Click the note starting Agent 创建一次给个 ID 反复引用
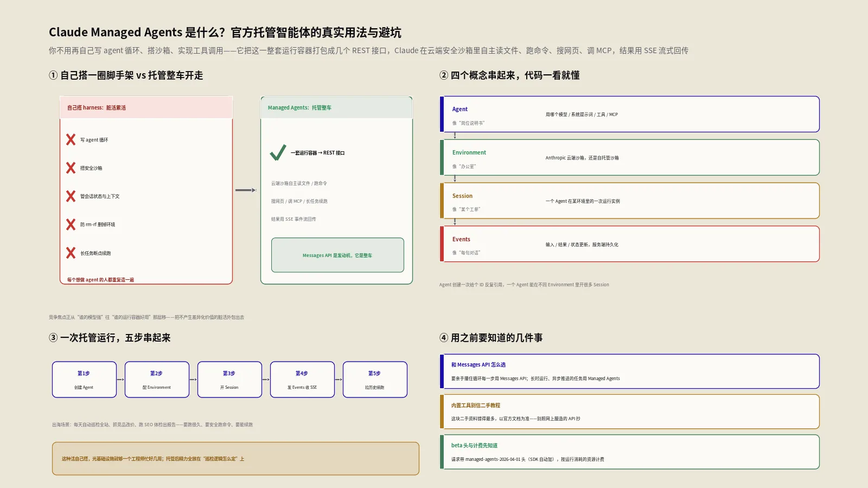 coord(524,285)
